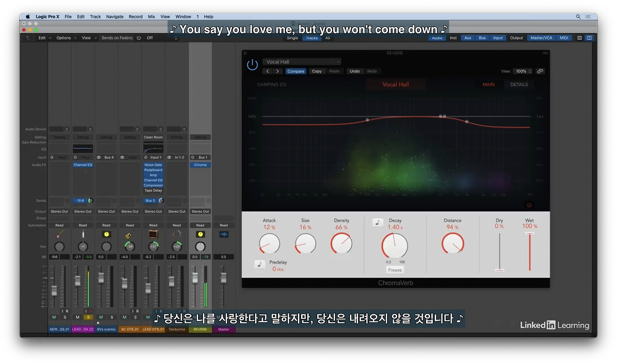Open the View 100% zoom dropdown
Image resolution: width=617 pixels, height=364 pixels.
click(523, 71)
